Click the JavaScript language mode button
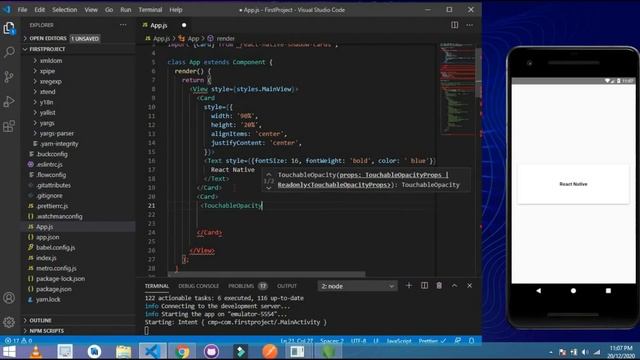Viewport: 640px width, 360px height. coord(399,340)
